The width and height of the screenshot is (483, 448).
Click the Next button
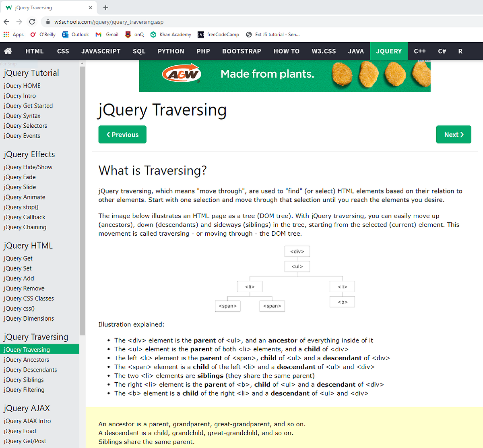454,134
